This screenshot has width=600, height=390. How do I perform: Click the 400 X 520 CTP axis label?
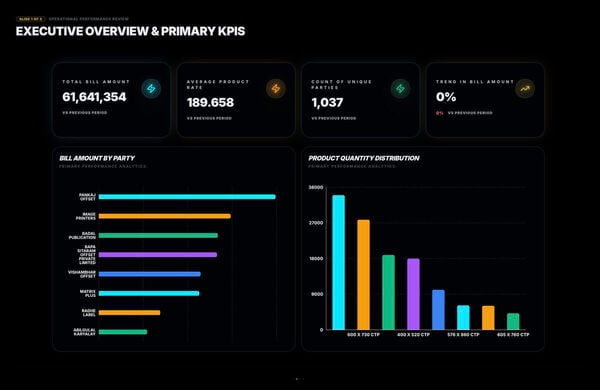pyautogui.click(x=413, y=335)
